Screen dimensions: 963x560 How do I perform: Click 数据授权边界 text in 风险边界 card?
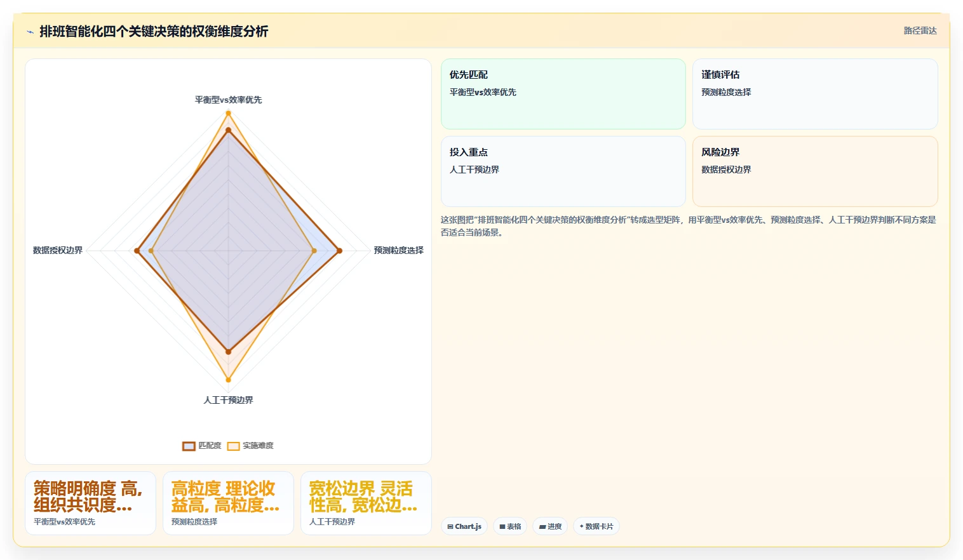click(x=726, y=170)
